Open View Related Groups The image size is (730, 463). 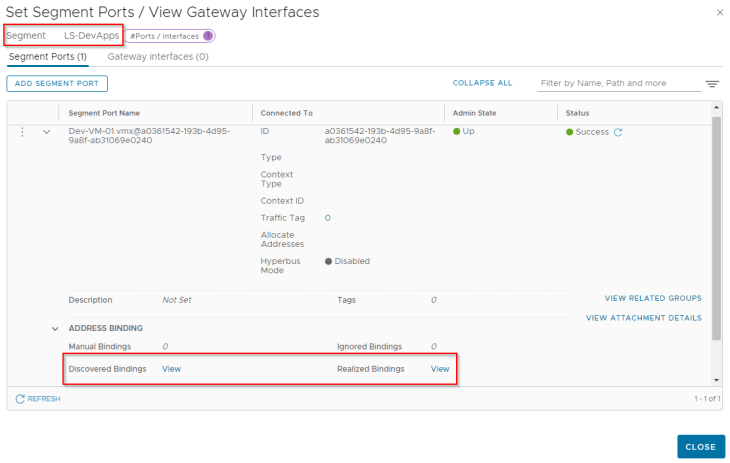pos(653,298)
